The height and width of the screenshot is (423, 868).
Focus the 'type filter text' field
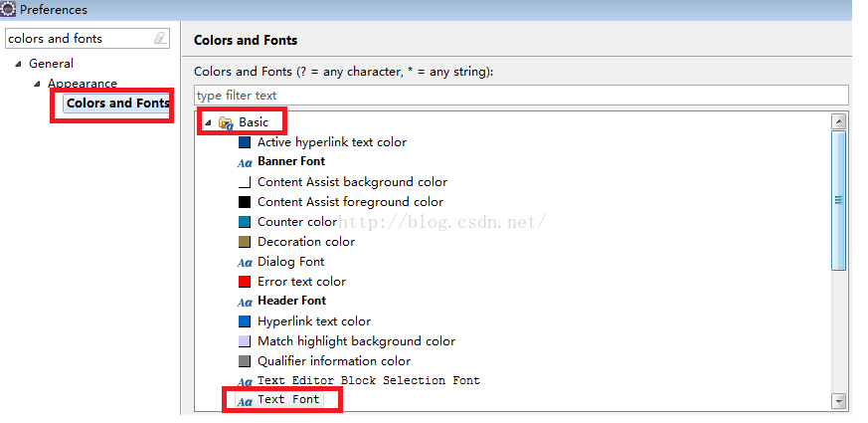click(x=521, y=96)
